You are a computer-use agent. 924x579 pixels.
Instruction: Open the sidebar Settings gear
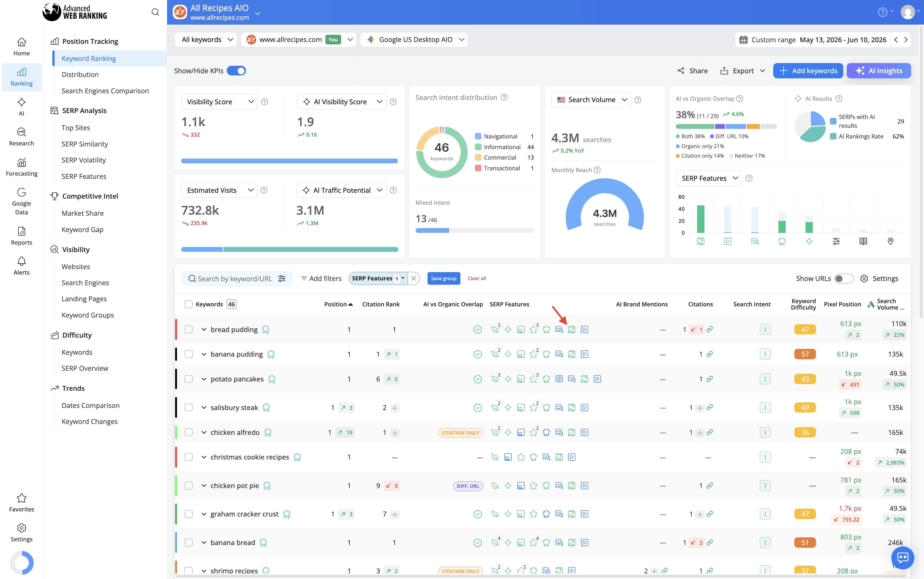(21, 533)
